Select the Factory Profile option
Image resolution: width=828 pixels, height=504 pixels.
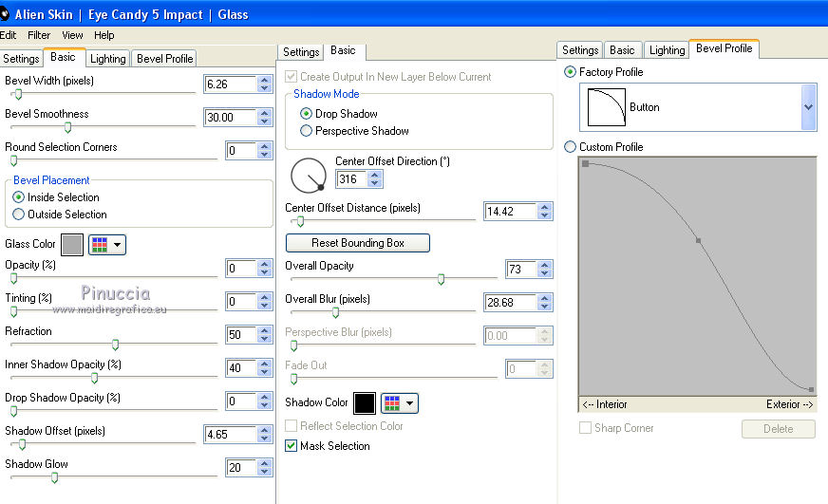click(x=604, y=72)
